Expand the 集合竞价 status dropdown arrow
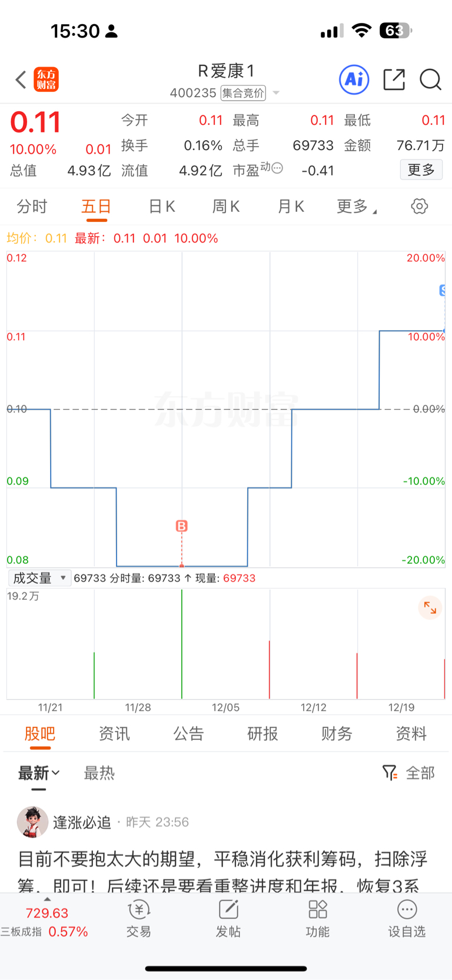The image size is (452, 980). pyautogui.click(x=276, y=93)
